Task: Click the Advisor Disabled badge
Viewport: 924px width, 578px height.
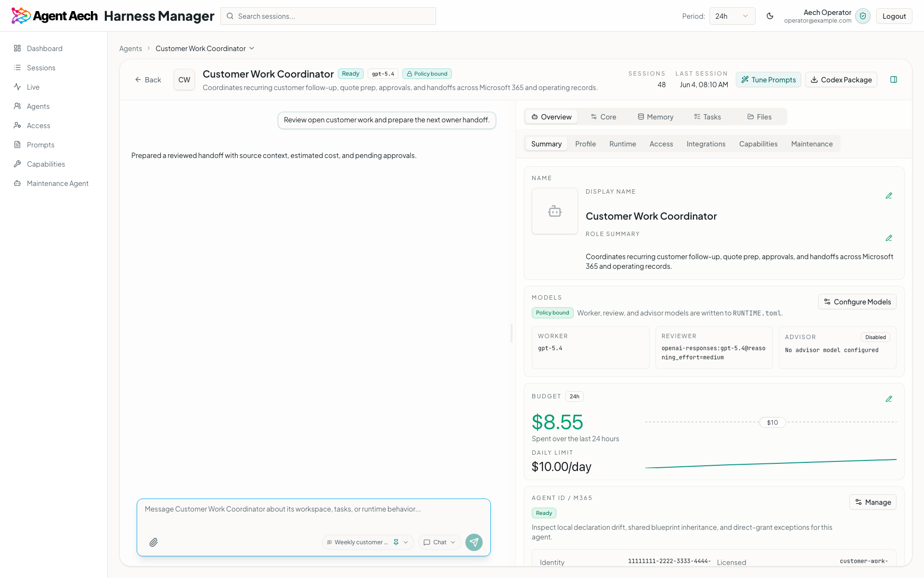Action: coord(875,337)
